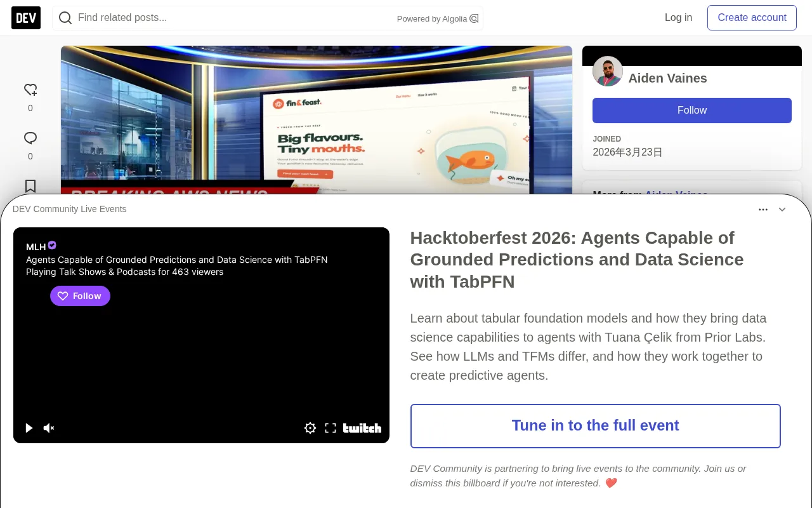The width and height of the screenshot is (812, 508).
Task: Open Twitch player settings gear
Action: point(310,428)
